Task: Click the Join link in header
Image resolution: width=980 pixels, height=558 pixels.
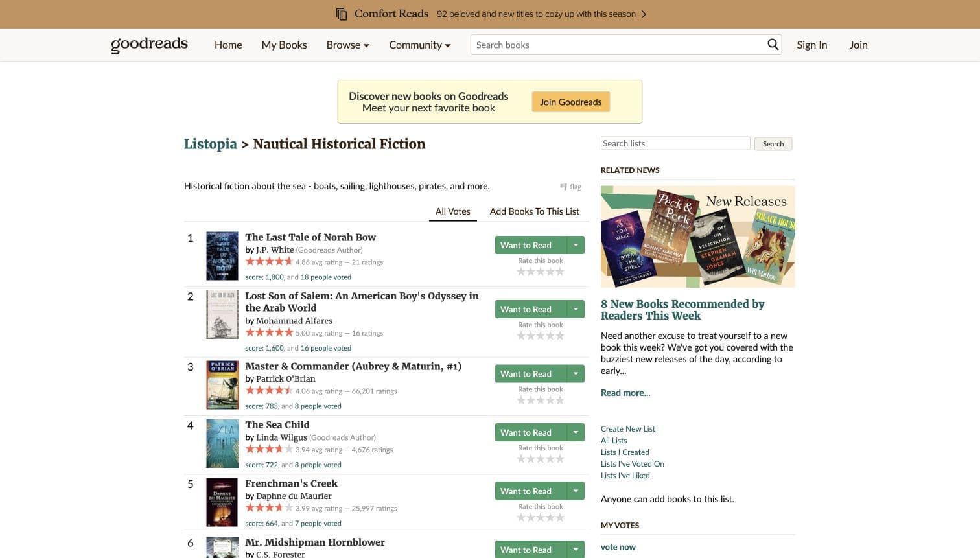Action: [859, 45]
